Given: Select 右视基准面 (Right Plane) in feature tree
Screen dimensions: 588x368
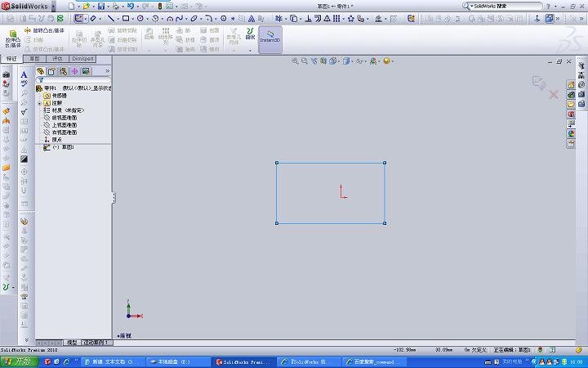Looking at the screenshot, I should 60,132.
